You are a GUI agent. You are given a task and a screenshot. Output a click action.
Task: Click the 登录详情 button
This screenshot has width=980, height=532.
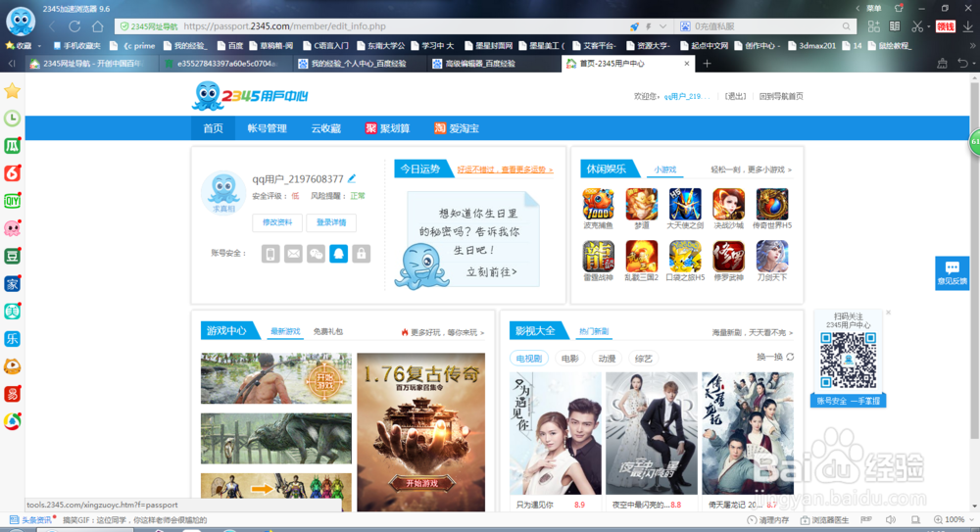(331, 222)
